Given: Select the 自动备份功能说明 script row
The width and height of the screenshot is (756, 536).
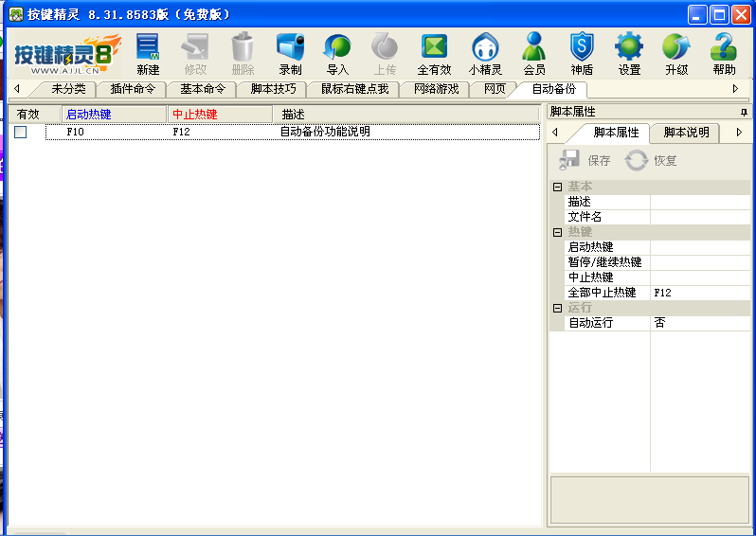Looking at the screenshot, I should click(x=292, y=132).
